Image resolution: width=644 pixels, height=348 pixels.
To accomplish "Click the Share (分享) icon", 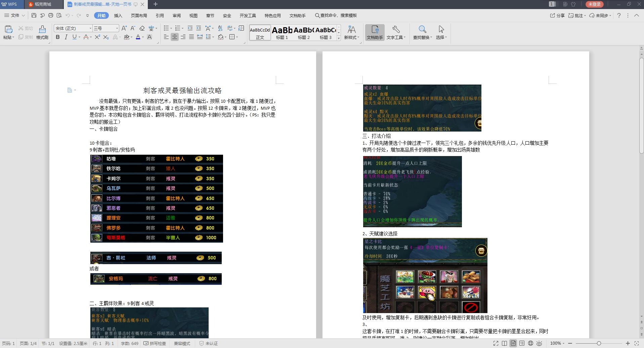I will click(x=557, y=15).
